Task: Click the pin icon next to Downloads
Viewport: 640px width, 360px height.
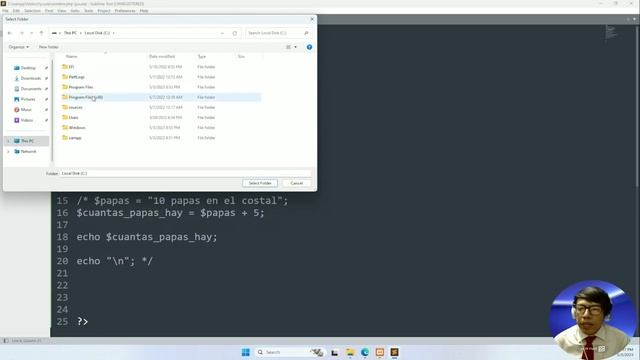Action: click(x=47, y=78)
